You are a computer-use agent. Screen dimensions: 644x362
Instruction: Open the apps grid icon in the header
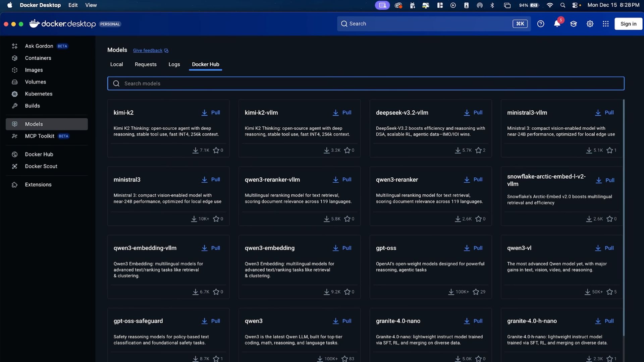[606, 24]
